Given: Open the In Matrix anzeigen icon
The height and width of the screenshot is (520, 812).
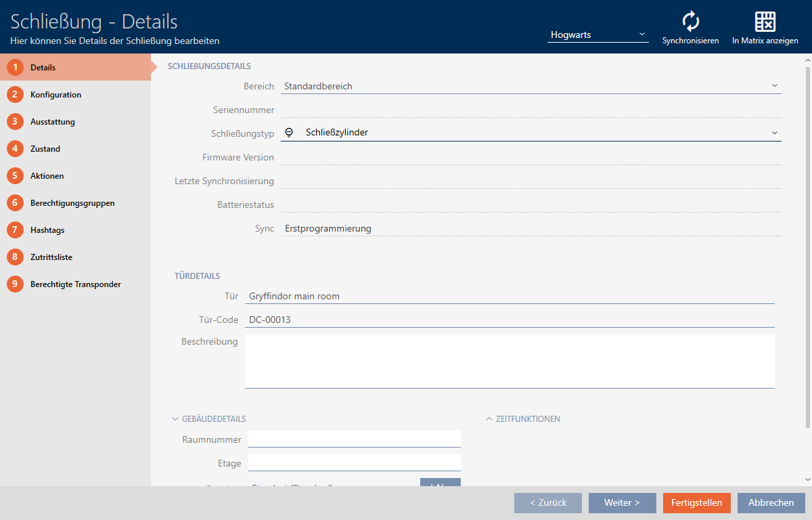Looking at the screenshot, I should pyautogui.click(x=765, y=22).
